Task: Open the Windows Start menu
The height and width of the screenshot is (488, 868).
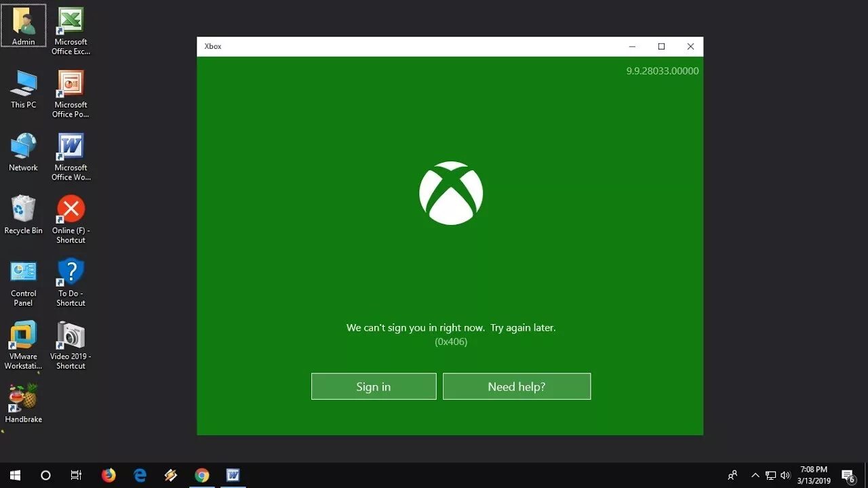Action: [x=15, y=475]
